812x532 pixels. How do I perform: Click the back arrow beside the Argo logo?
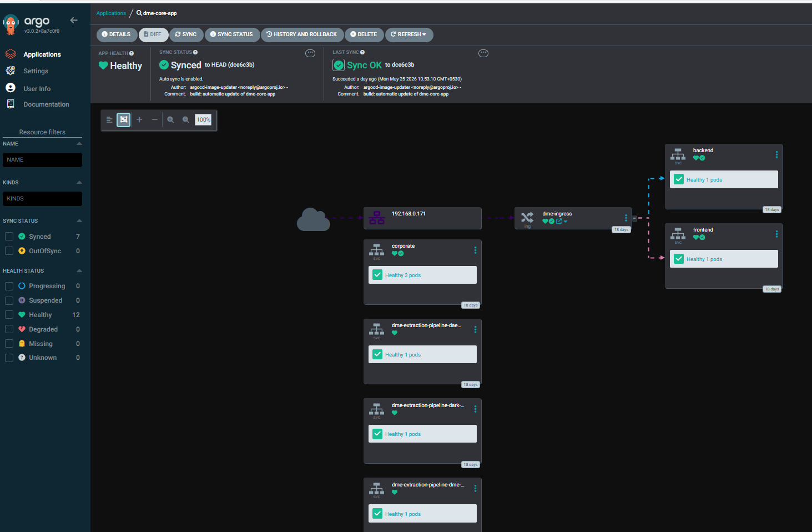74,21
